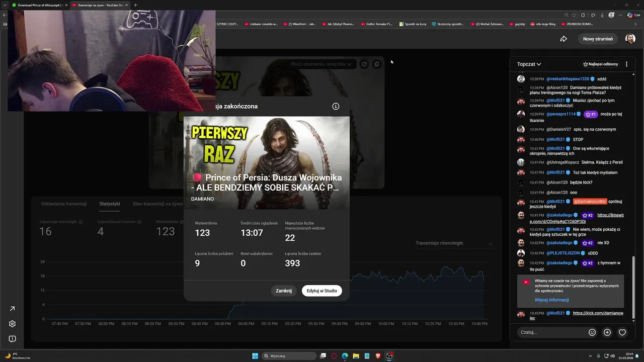
Task: Open cristiano ronaldo bookmark
Action: point(261,24)
